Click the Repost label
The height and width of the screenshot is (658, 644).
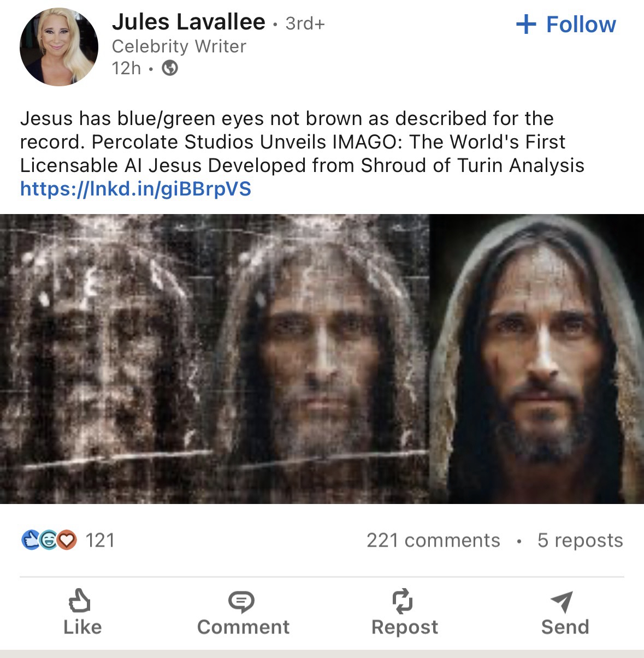click(x=405, y=627)
